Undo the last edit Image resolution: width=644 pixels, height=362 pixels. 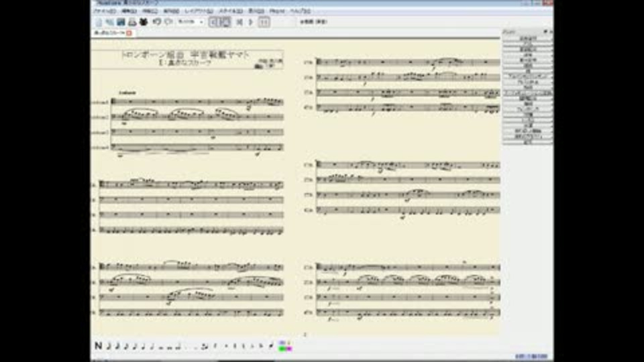pos(156,21)
